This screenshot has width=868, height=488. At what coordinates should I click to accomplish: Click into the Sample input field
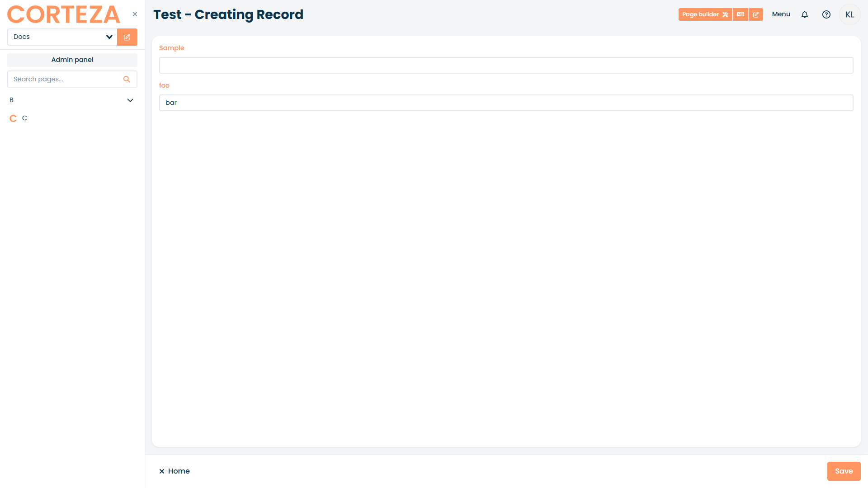506,65
